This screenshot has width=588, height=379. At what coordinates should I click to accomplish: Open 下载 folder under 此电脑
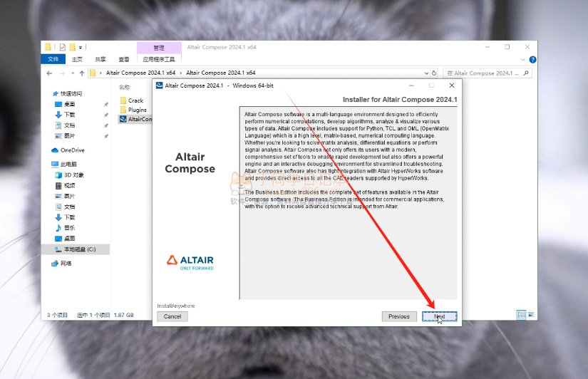tap(66, 217)
